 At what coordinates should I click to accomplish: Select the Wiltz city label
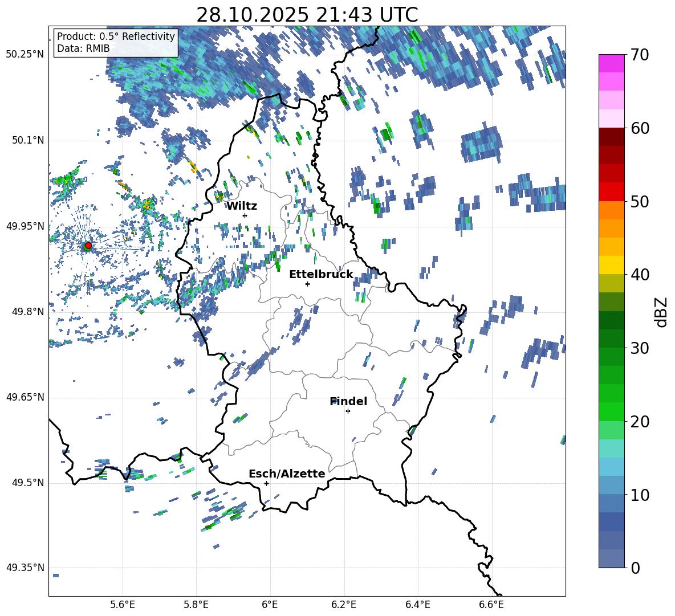(242, 206)
